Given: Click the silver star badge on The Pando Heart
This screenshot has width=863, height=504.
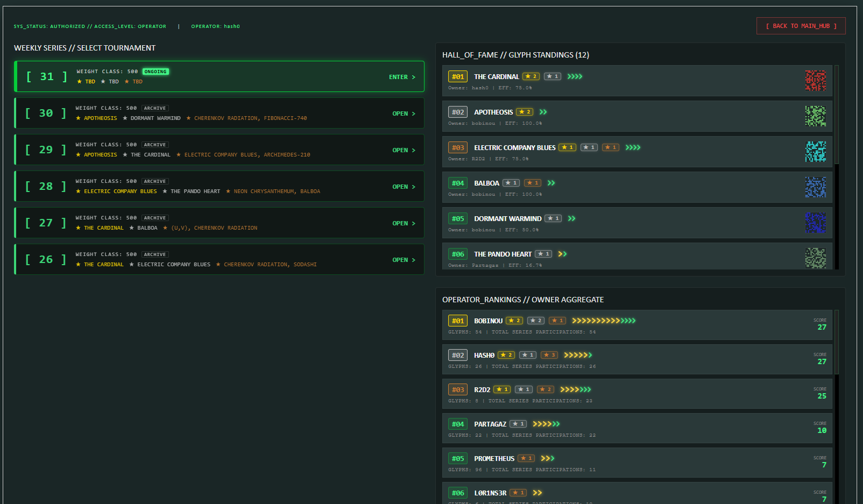Looking at the screenshot, I should point(543,254).
